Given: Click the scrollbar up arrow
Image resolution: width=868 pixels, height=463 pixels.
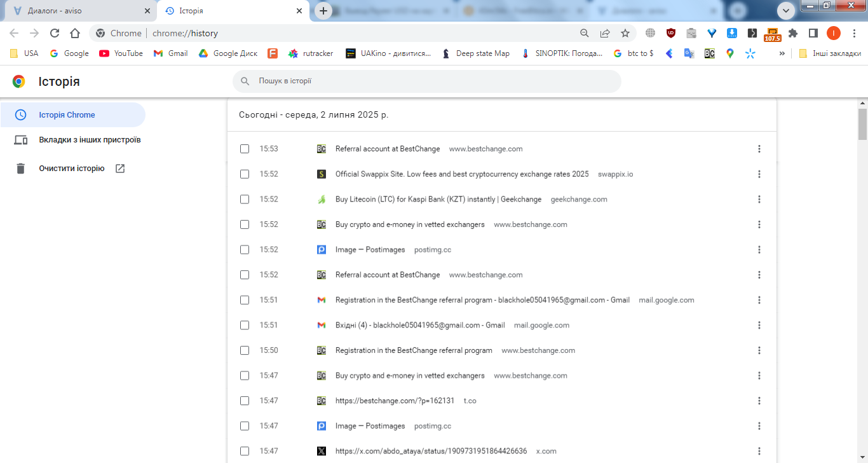Looking at the screenshot, I should (x=862, y=102).
